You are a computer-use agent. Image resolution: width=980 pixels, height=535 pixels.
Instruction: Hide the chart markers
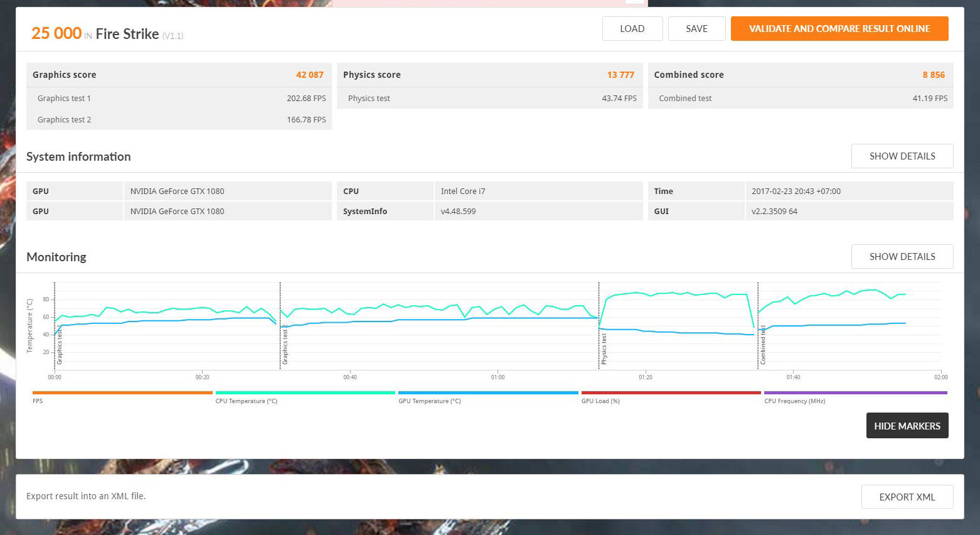pos(907,426)
